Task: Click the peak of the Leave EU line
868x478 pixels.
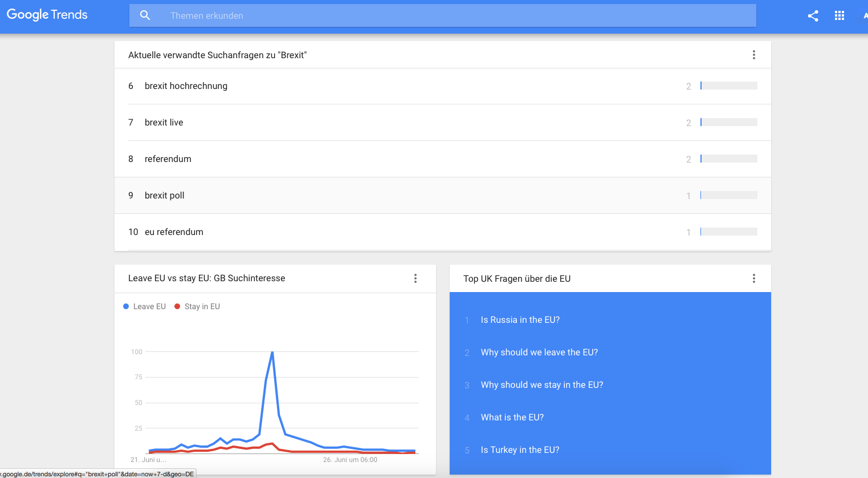Action: point(272,353)
